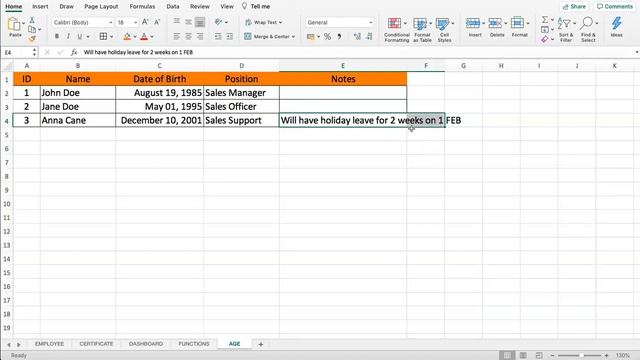Align text to the top

[176, 22]
